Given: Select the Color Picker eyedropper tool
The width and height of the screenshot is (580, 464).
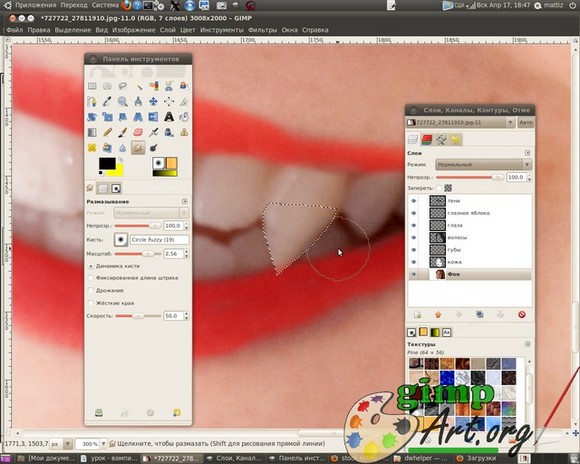Looking at the screenshot, I should click(x=107, y=101).
